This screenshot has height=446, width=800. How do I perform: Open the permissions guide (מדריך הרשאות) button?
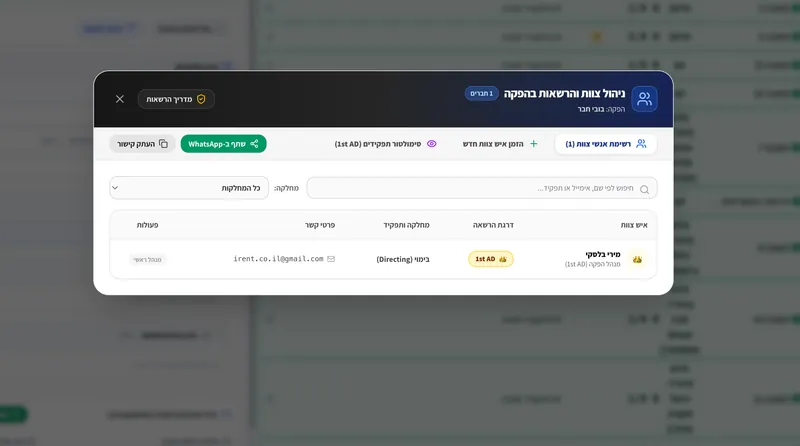(176, 99)
